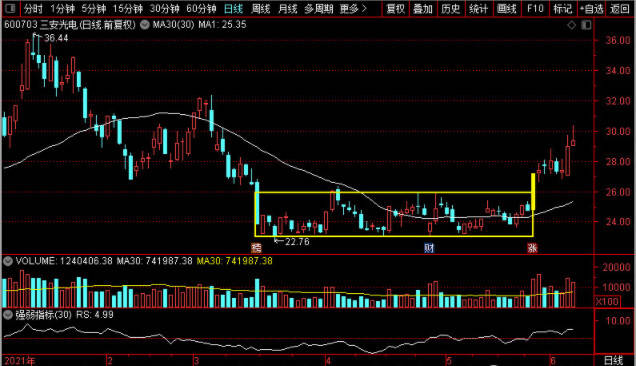This screenshot has height=366, width=636.
Task: Select the 1分钟 period tab
Action: (x=62, y=9)
